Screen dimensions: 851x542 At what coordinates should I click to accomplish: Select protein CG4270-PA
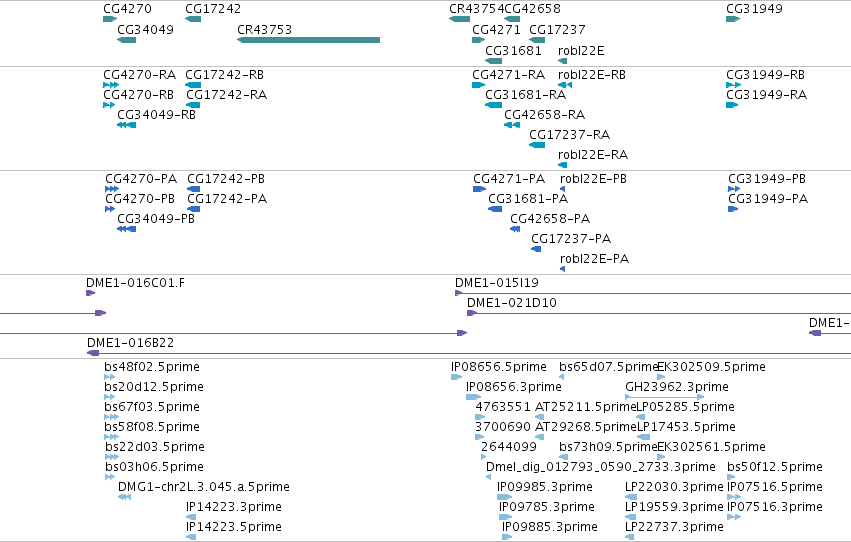point(141,178)
